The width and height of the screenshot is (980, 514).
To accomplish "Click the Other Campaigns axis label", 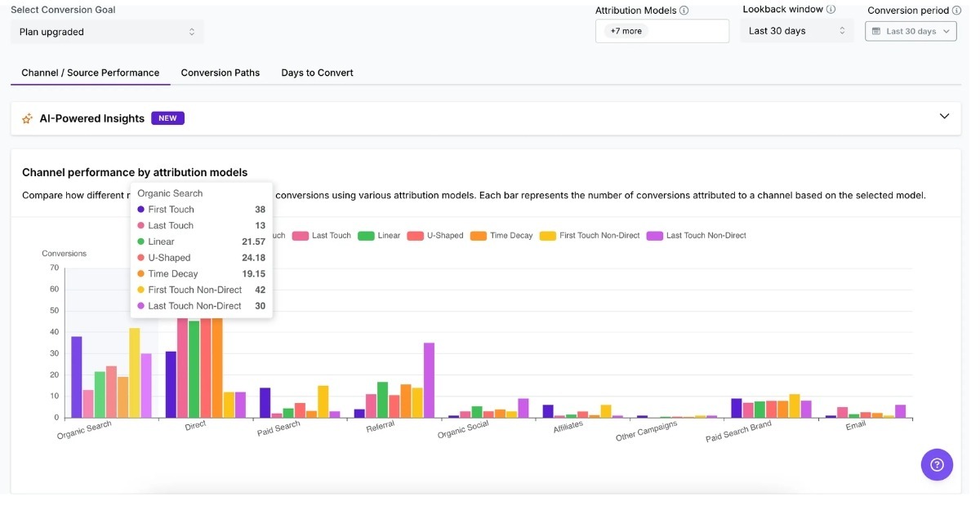I will pyautogui.click(x=647, y=432).
